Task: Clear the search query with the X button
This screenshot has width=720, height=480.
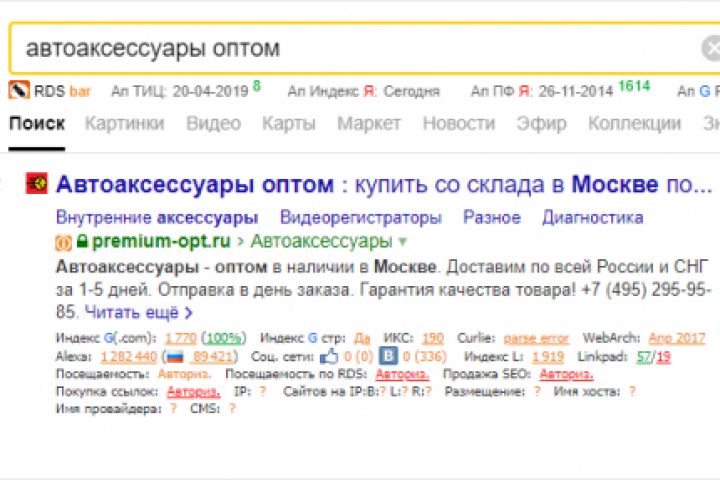Action: 712,48
